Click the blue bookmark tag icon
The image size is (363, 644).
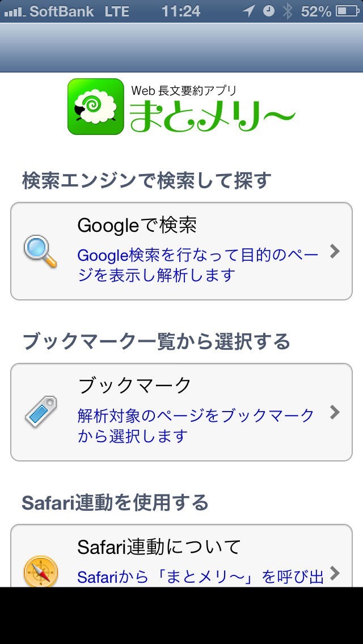(41, 412)
